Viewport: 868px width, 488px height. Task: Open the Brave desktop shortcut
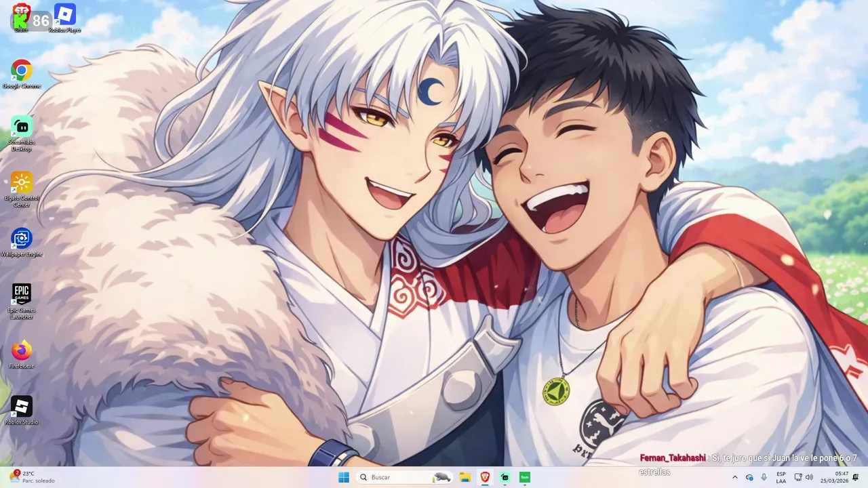(x=21, y=9)
